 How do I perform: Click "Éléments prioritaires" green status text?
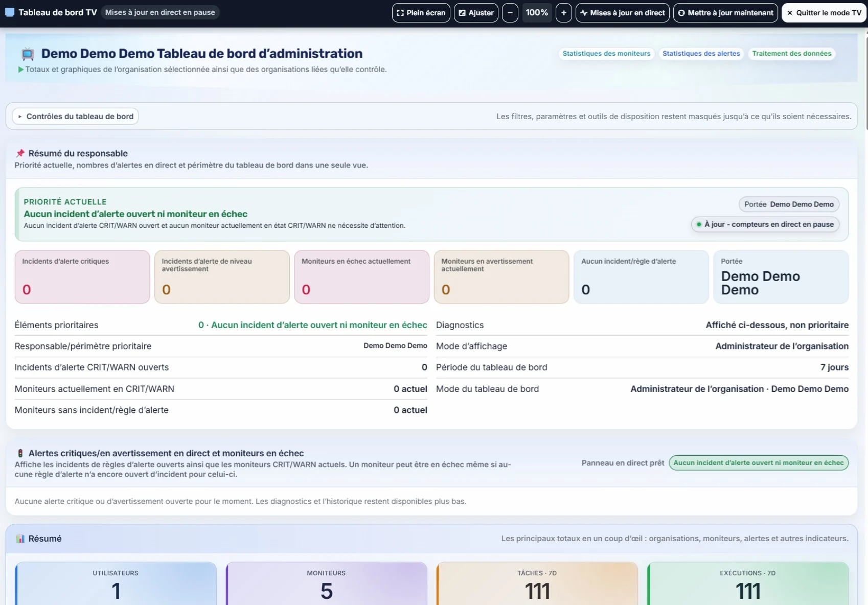click(x=313, y=325)
